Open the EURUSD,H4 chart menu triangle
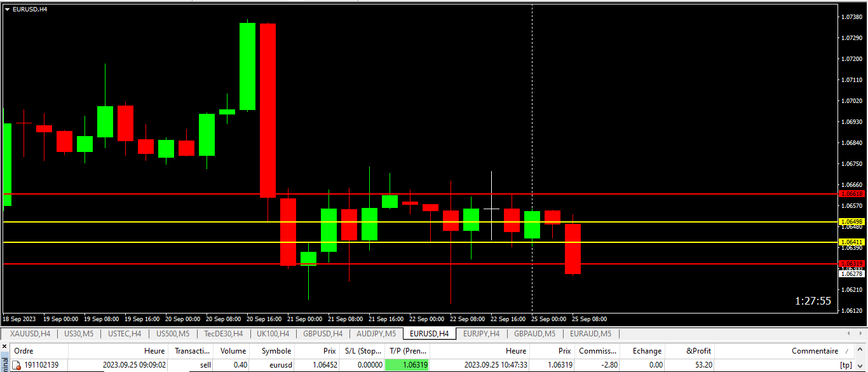 7,10
